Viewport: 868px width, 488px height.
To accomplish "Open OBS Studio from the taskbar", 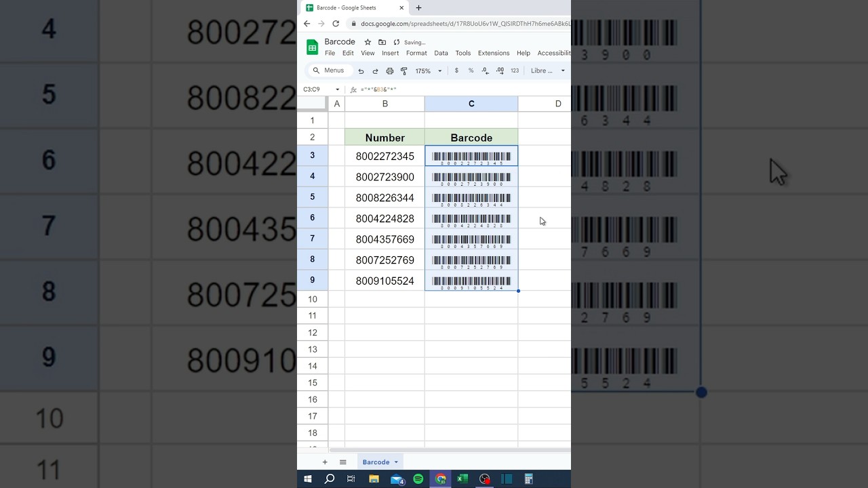I will pyautogui.click(x=485, y=479).
